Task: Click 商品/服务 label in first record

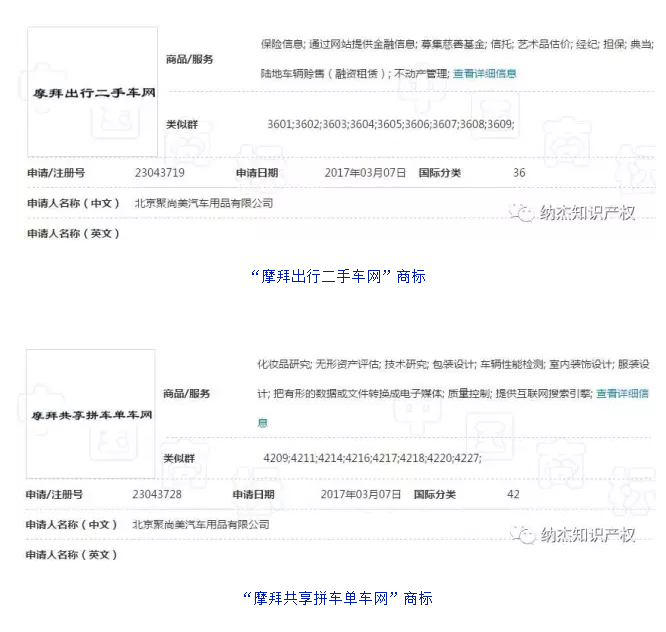Action: tap(189, 59)
